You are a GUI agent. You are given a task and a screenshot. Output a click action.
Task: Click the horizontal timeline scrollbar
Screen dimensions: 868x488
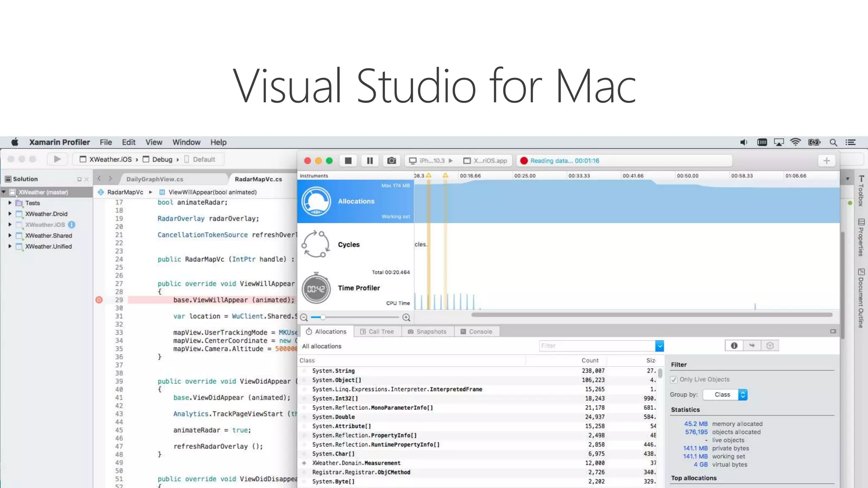[652, 315]
